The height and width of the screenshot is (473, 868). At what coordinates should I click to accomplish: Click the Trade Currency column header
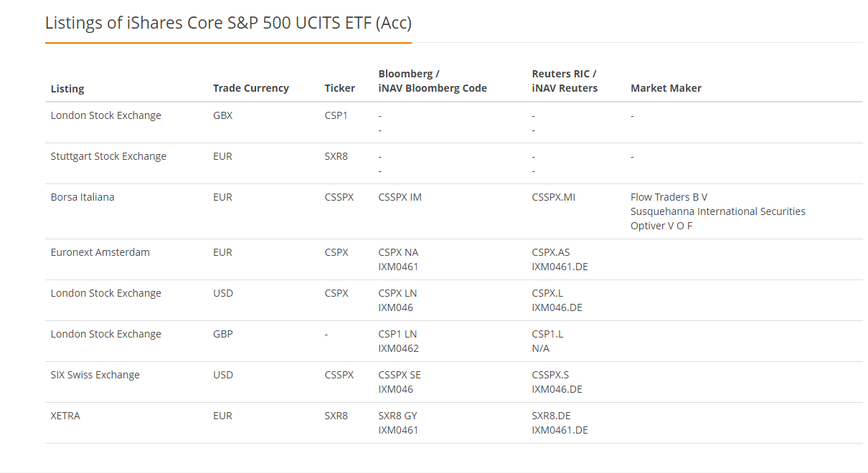(x=250, y=88)
